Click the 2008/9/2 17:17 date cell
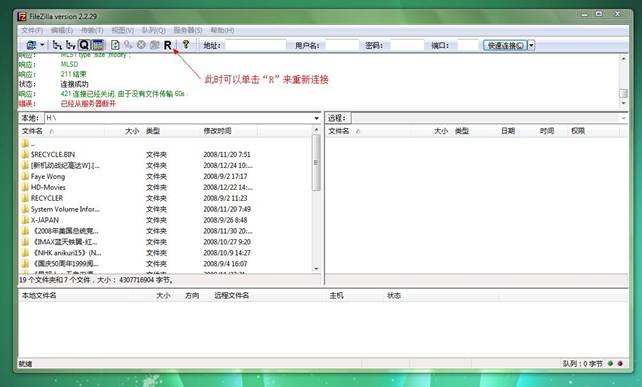The image size is (642, 387). (x=225, y=177)
